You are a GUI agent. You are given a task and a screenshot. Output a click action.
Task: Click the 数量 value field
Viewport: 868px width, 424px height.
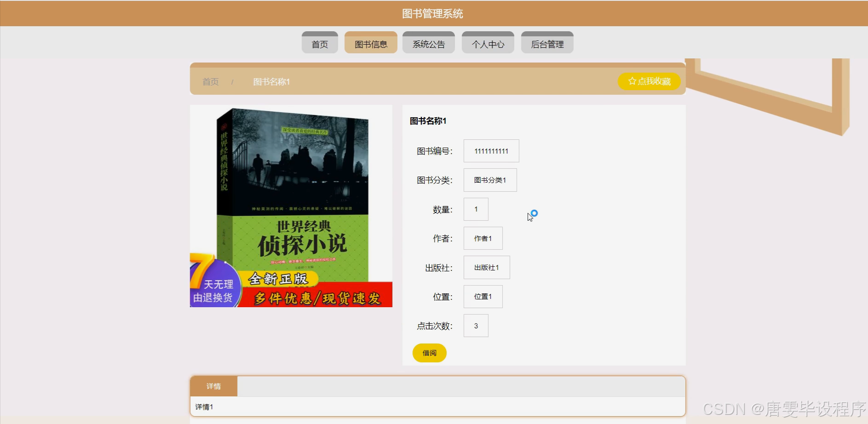coord(476,209)
